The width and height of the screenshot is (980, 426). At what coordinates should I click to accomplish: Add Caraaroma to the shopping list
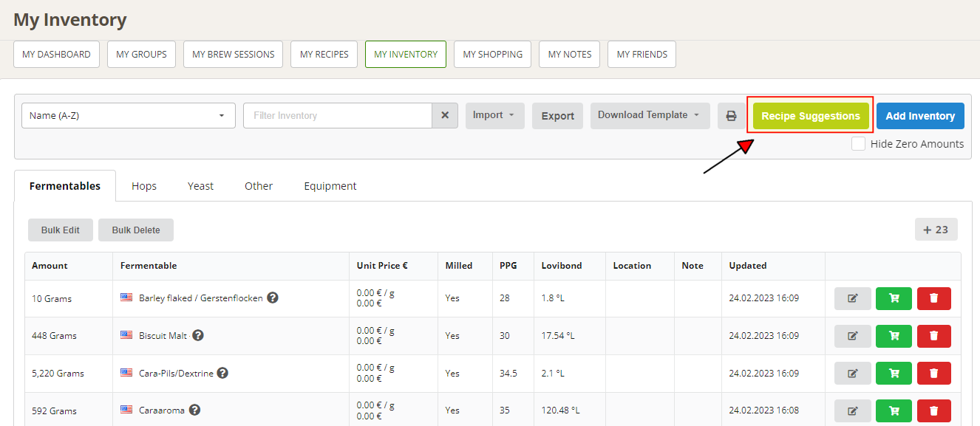(894, 410)
